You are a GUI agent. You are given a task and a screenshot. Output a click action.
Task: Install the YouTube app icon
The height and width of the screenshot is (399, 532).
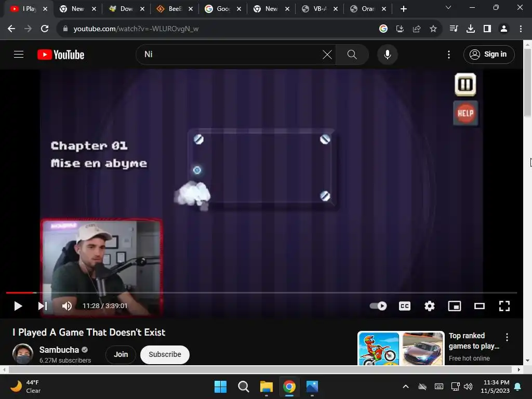[x=400, y=29]
